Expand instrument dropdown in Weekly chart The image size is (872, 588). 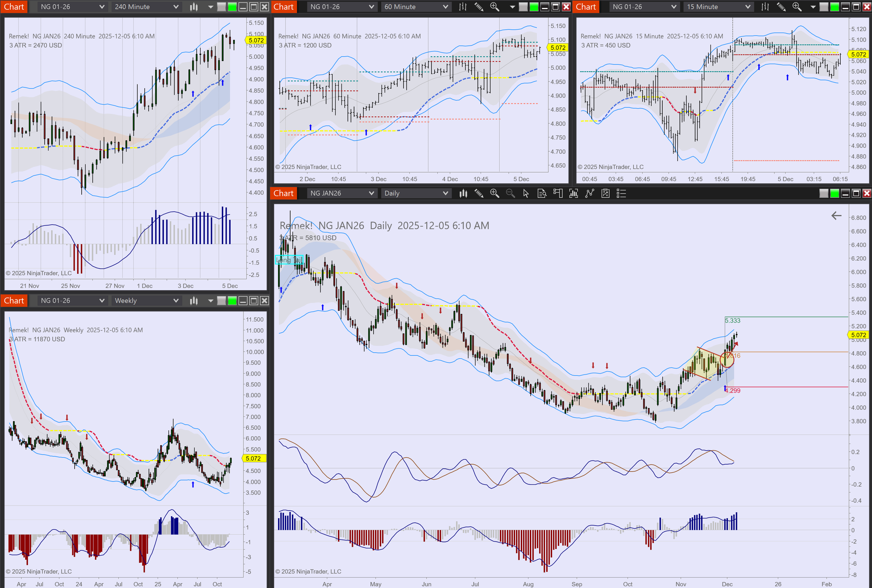click(73, 301)
